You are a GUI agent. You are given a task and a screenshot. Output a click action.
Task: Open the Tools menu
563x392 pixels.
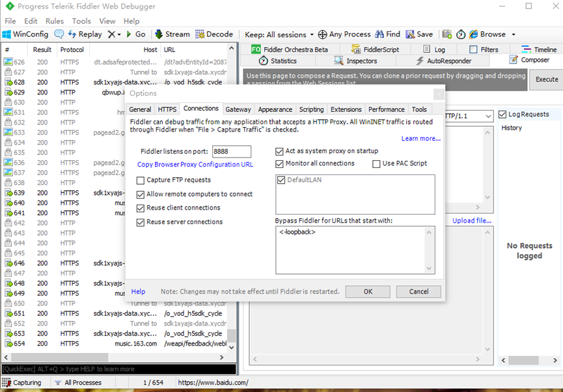[81, 21]
